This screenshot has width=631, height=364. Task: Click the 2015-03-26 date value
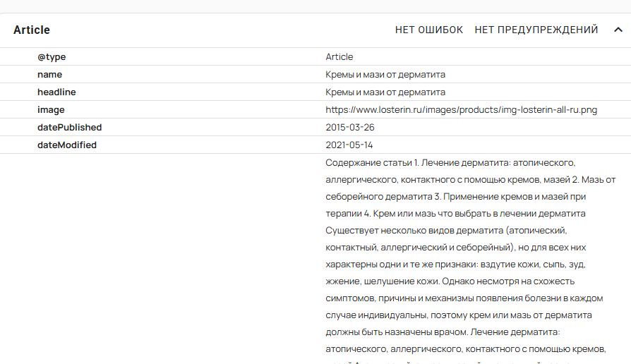click(349, 127)
